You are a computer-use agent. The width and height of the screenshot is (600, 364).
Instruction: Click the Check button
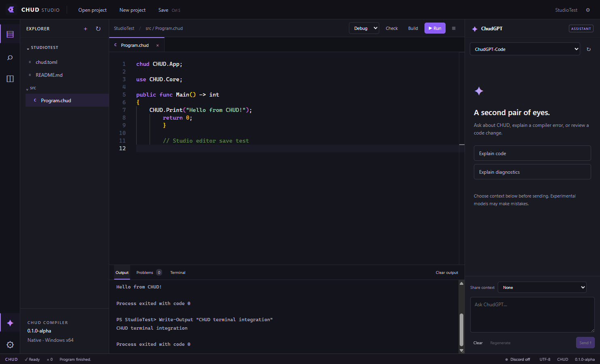(x=392, y=28)
